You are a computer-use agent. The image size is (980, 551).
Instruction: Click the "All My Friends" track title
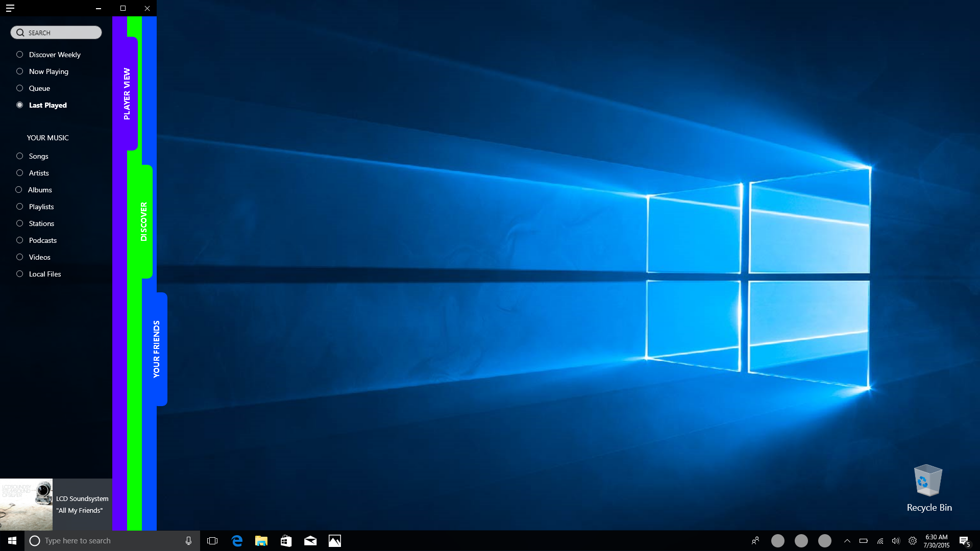pyautogui.click(x=80, y=510)
